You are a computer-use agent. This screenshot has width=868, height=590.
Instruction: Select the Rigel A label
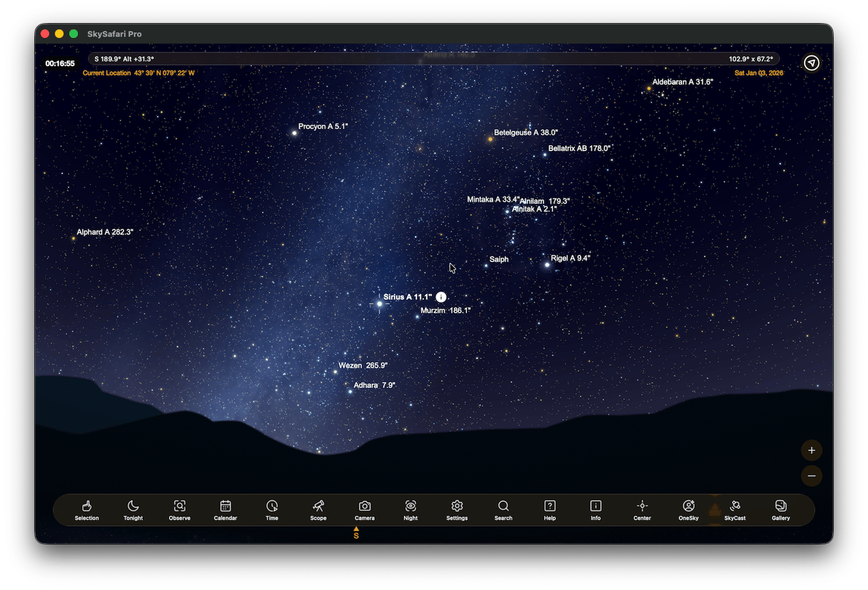click(x=570, y=258)
